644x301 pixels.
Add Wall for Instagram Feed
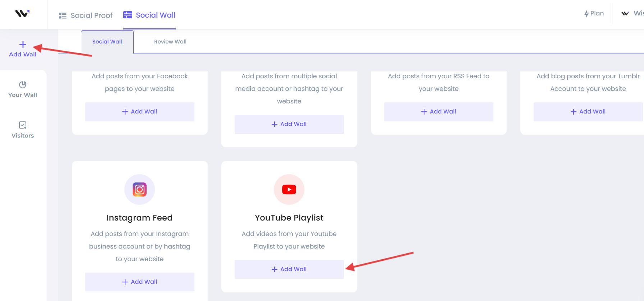139,282
